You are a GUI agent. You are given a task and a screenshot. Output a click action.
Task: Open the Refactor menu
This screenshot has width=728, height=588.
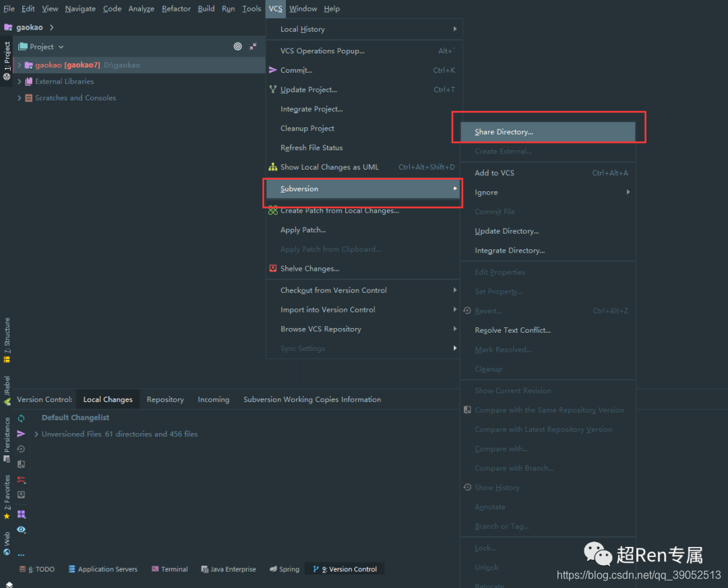(x=176, y=8)
